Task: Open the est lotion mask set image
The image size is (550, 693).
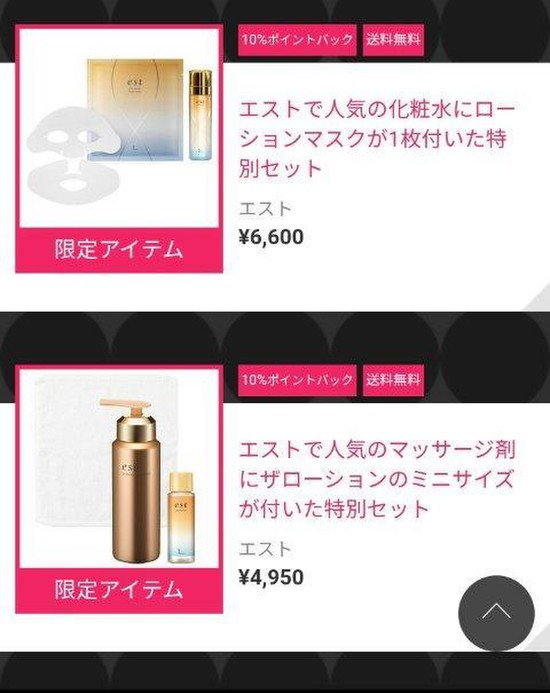Action: pos(119,129)
